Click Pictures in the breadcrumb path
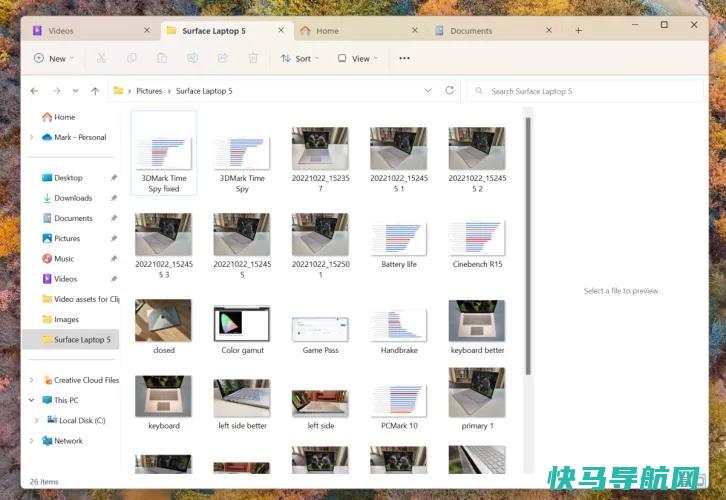The image size is (726, 500). click(149, 91)
